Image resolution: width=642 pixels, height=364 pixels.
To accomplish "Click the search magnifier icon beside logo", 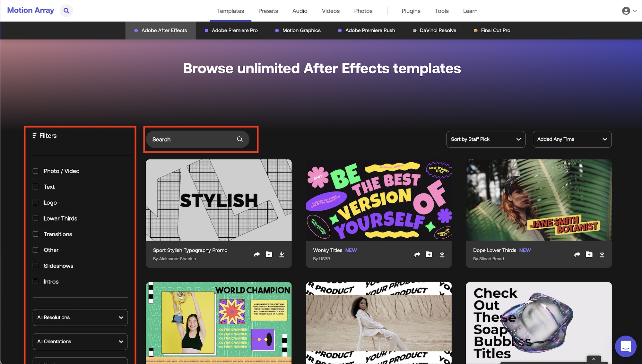I will pyautogui.click(x=66, y=11).
